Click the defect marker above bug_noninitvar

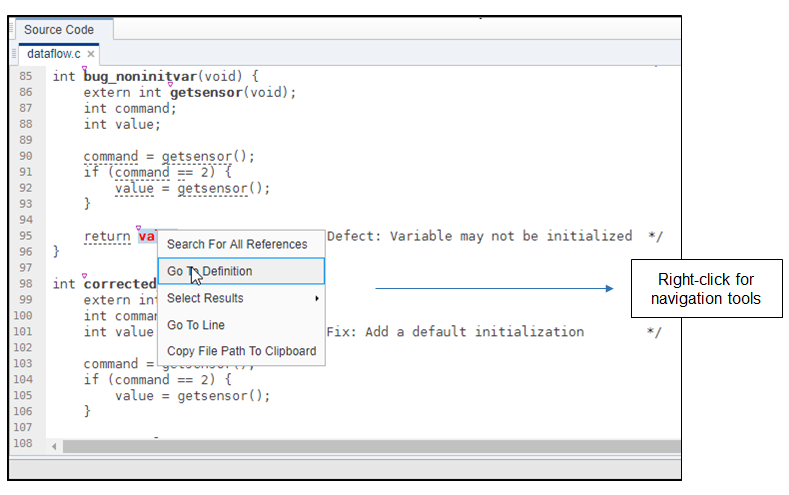coord(87,69)
